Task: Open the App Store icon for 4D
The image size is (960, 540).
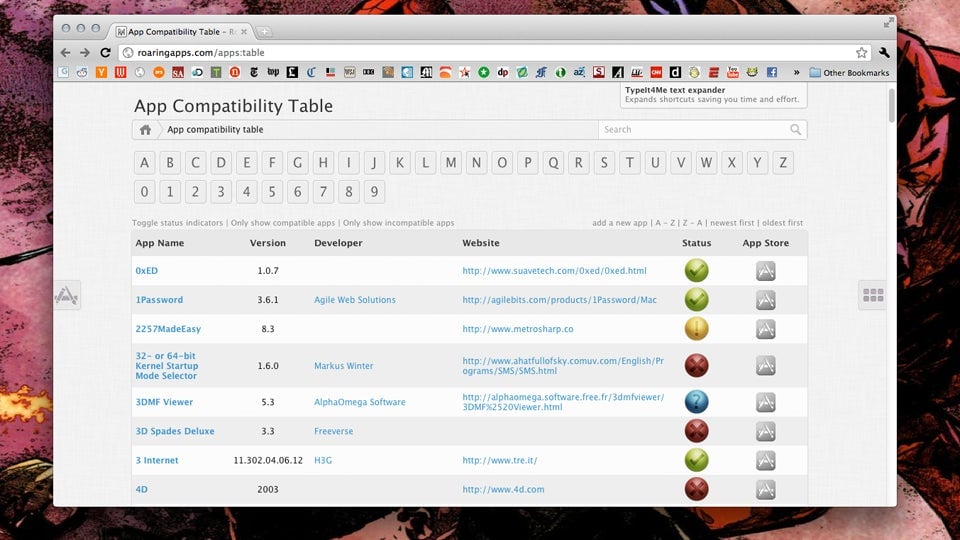Action: click(766, 489)
